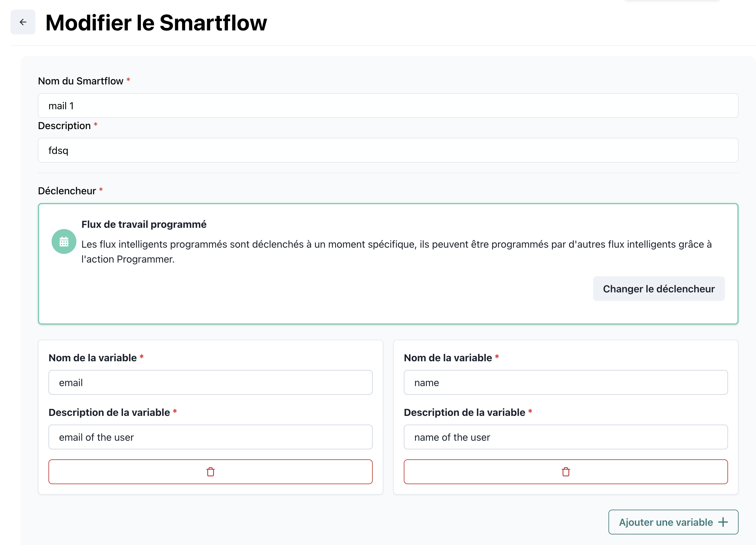Click the Déclencheur label
The image size is (756, 545).
(x=67, y=191)
